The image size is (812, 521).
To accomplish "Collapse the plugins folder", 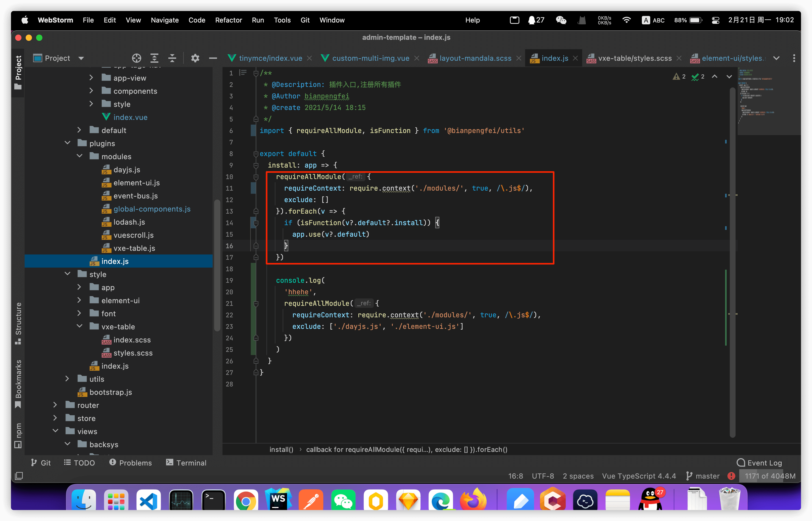I will tap(68, 143).
